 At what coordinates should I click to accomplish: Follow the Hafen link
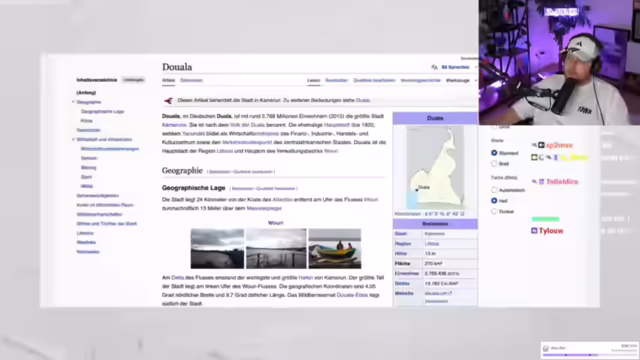305,278
